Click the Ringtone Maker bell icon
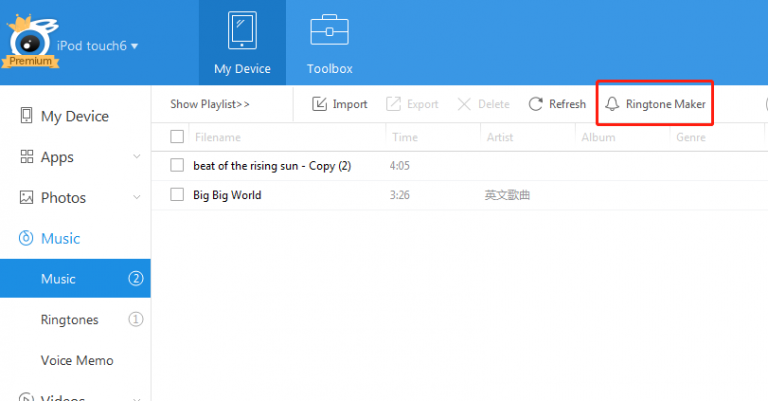 [612, 104]
